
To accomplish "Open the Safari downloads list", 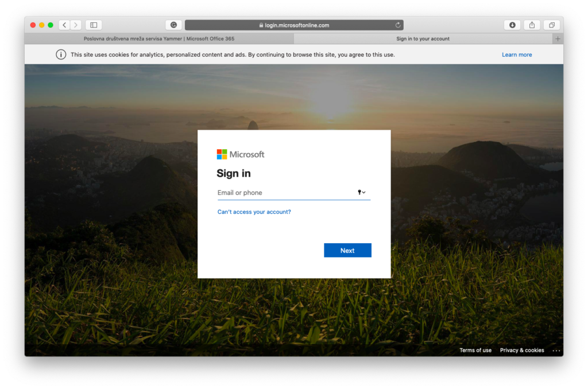I will pyautogui.click(x=512, y=25).
